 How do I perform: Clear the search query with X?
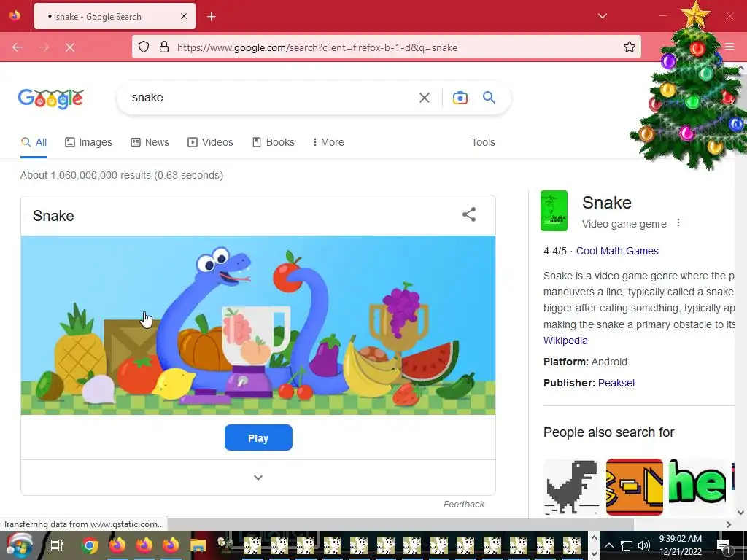424,98
